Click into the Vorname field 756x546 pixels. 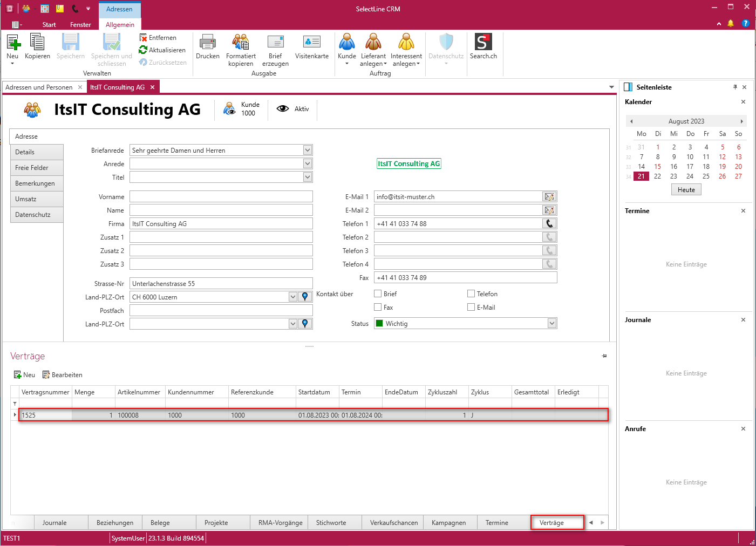pos(221,196)
